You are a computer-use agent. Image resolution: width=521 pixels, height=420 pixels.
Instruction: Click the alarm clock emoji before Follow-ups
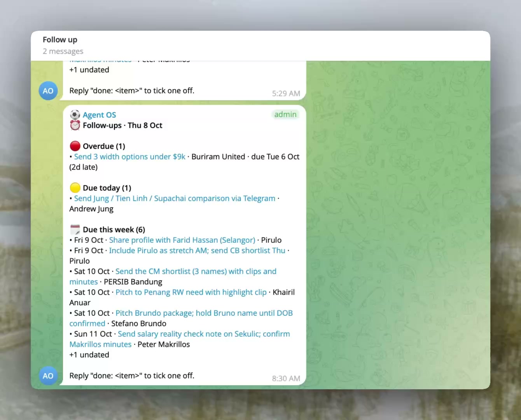point(75,125)
